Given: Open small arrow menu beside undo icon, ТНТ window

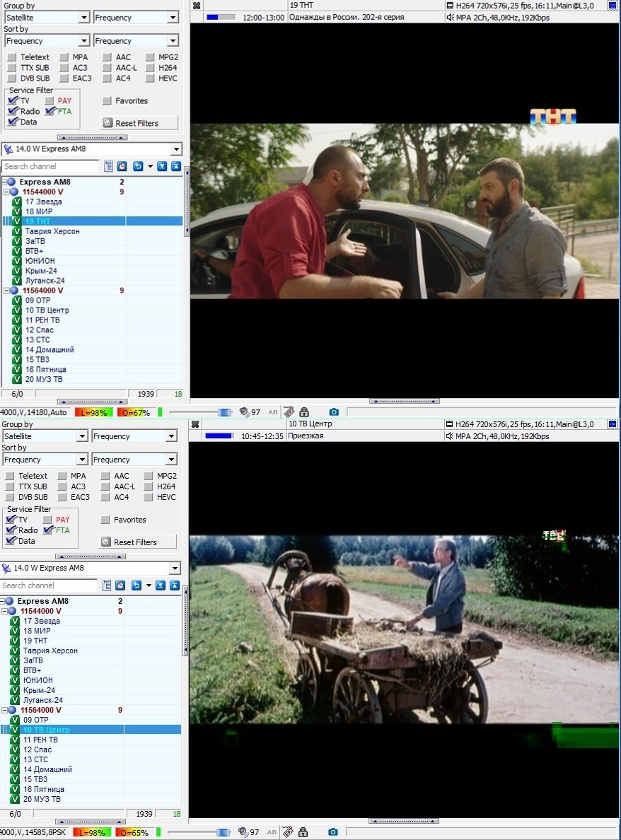Looking at the screenshot, I should click(150, 166).
